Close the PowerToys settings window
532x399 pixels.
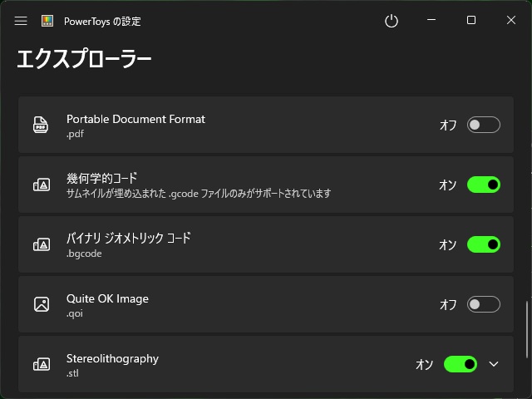pyautogui.click(x=511, y=20)
